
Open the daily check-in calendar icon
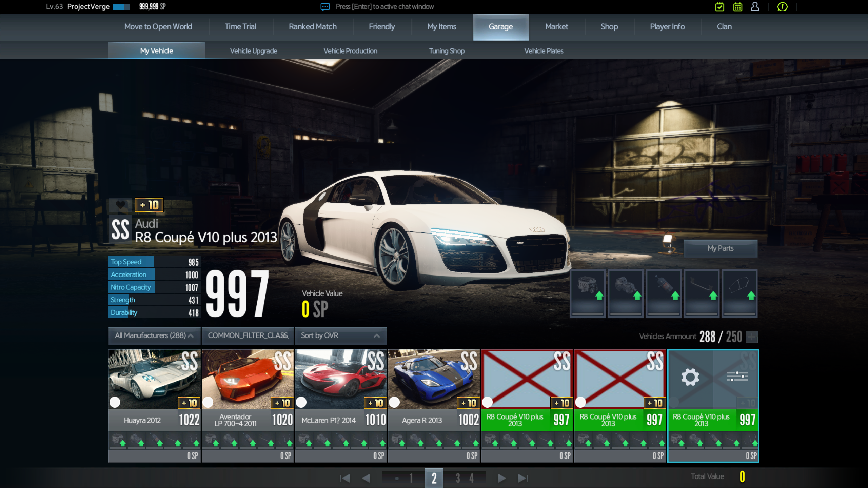(x=719, y=7)
